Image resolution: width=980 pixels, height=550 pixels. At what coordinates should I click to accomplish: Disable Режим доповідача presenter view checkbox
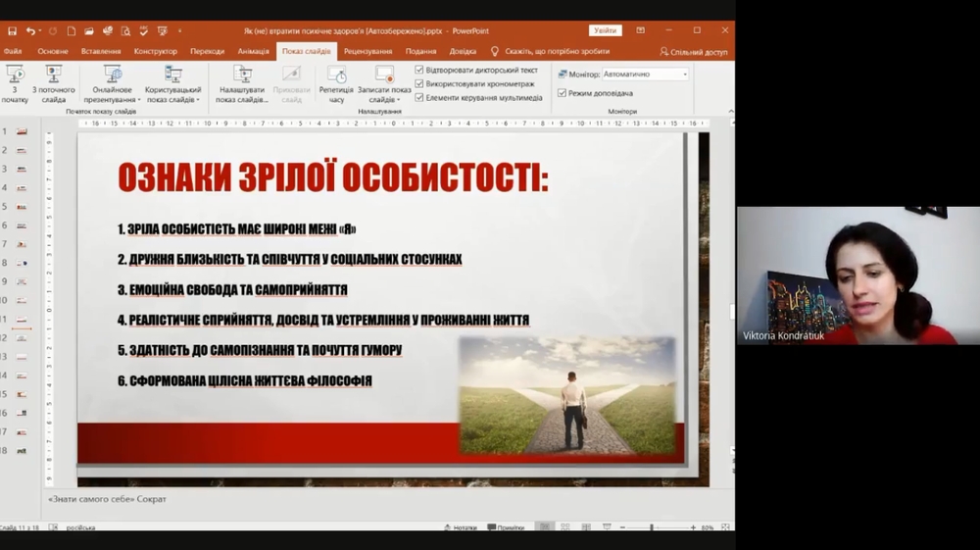[562, 93]
